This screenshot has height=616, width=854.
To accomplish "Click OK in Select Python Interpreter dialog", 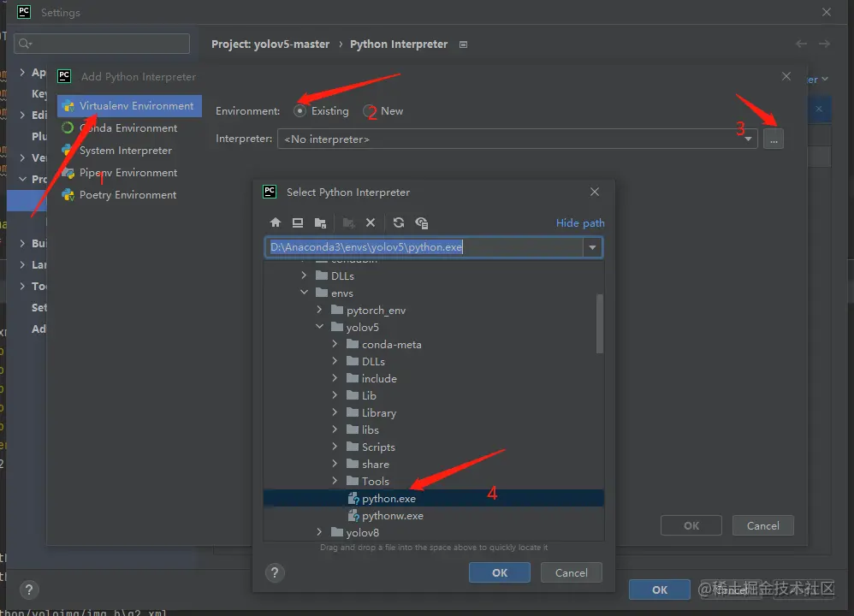I will coord(500,572).
